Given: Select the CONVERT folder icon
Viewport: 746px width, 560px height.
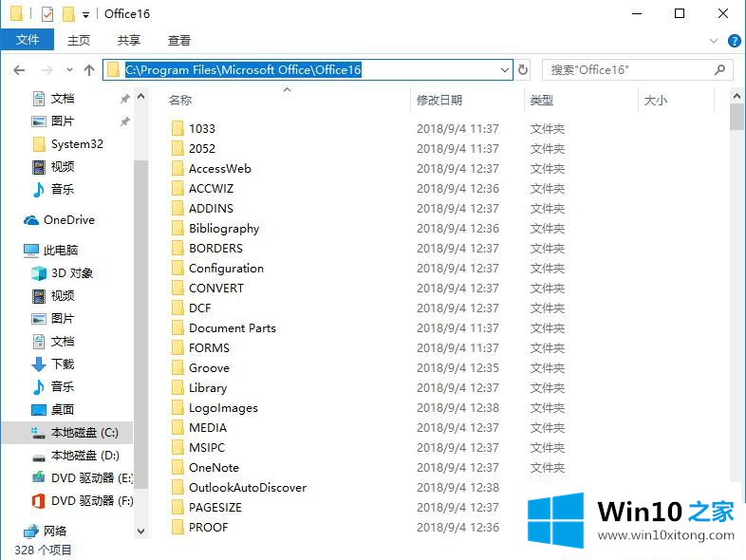Looking at the screenshot, I should (177, 289).
